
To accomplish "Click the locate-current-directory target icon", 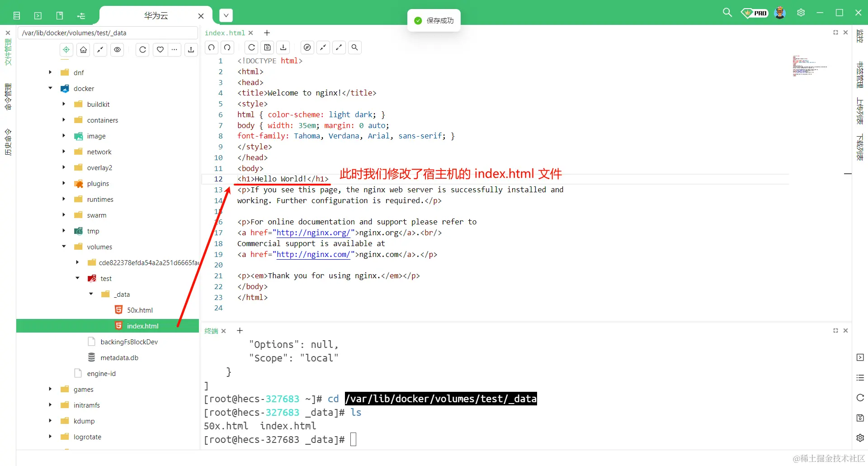I will (x=66, y=50).
